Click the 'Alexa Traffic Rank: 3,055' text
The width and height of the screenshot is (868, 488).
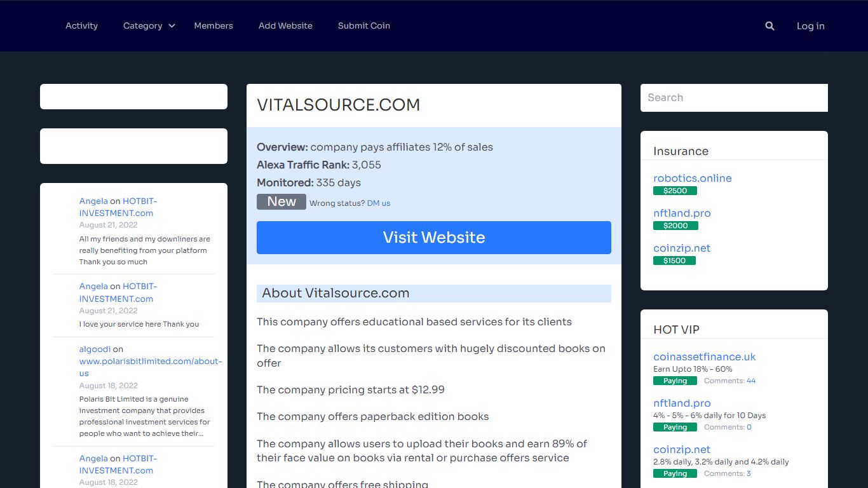pos(319,165)
